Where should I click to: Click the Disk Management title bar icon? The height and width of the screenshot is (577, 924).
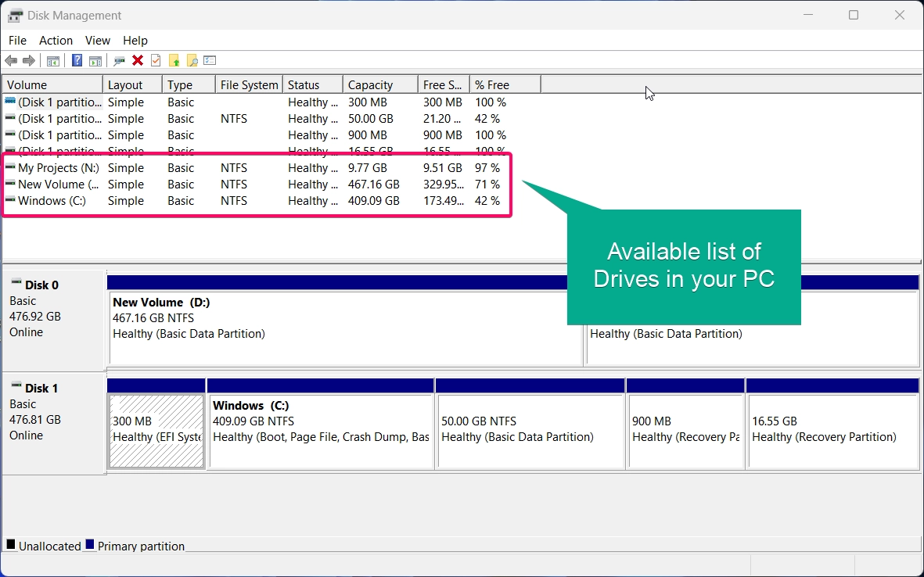pos(16,16)
